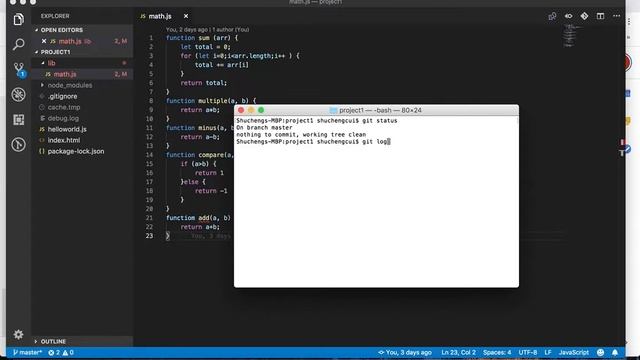
Task: Close the math.js editor tab
Action: [x=186, y=16]
